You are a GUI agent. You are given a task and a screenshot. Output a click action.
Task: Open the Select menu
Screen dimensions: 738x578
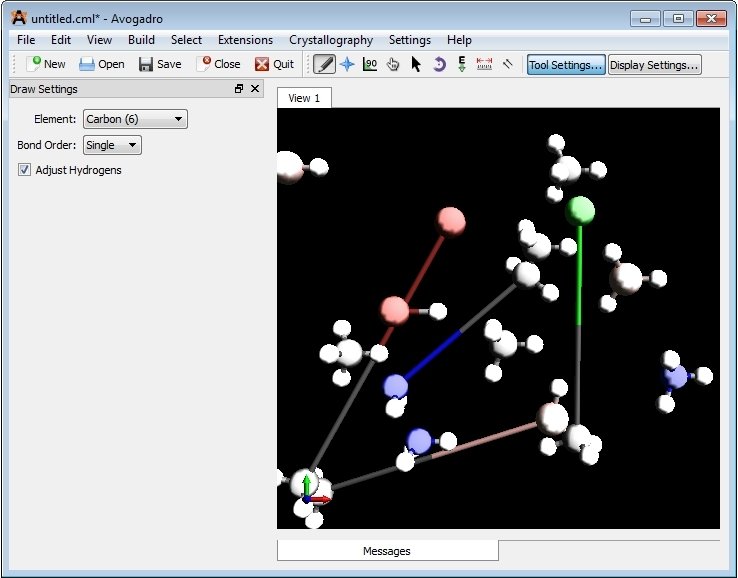pyautogui.click(x=186, y=40)
